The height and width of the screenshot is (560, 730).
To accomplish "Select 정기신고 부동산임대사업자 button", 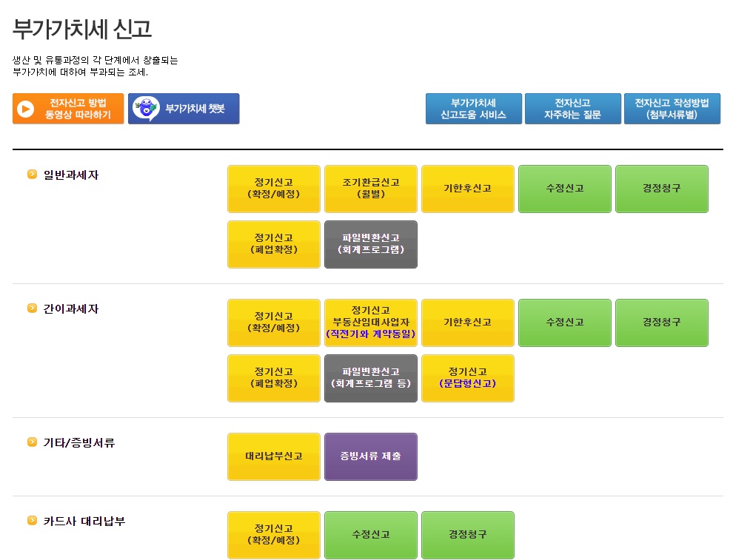I will (371, 323).
